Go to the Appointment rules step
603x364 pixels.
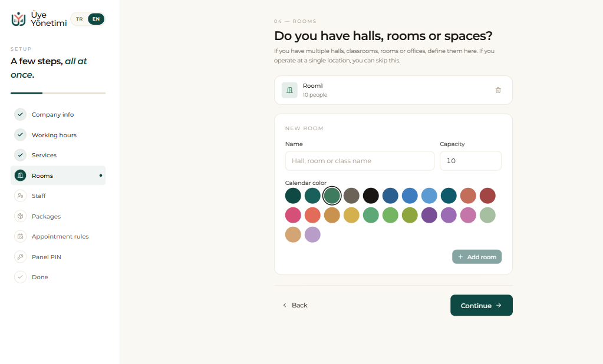tap(58, 236)
